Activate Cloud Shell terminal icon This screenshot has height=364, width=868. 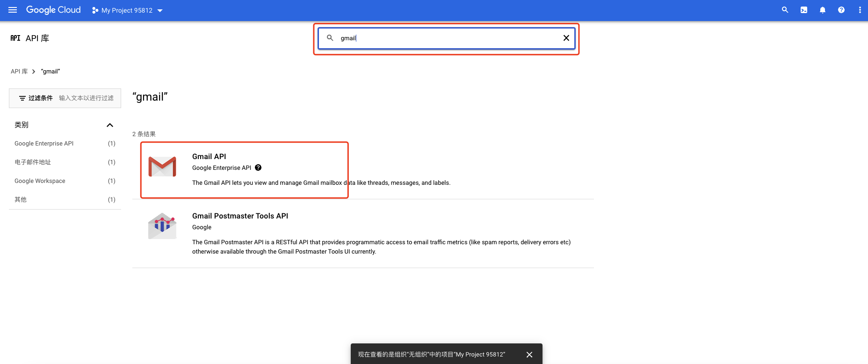click(x=803, y=10)
